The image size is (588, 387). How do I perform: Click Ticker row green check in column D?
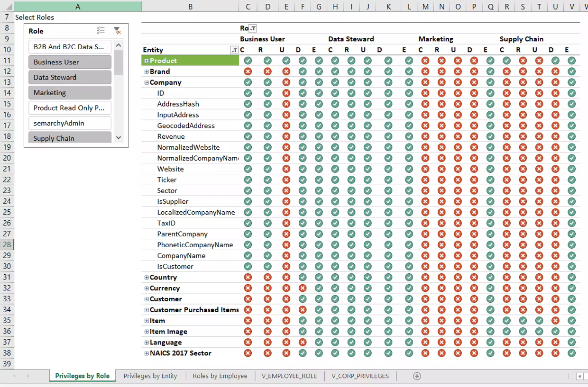(267, 180)
